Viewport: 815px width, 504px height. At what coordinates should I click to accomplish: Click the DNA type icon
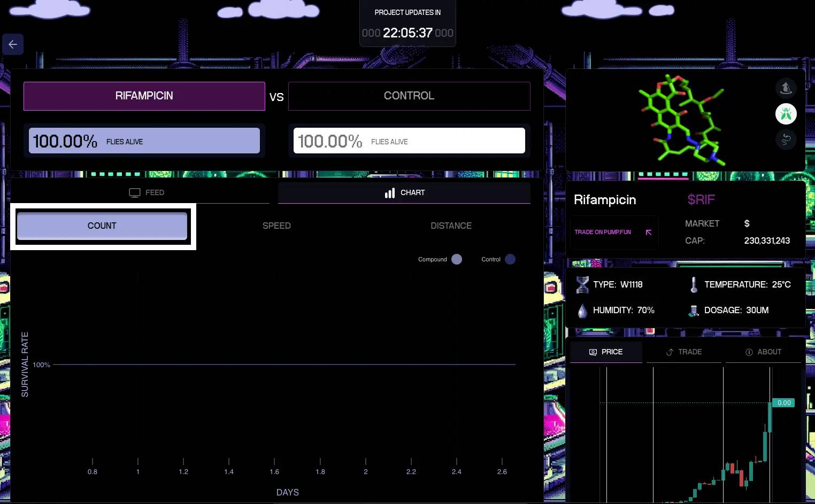(x=582, y=285)
